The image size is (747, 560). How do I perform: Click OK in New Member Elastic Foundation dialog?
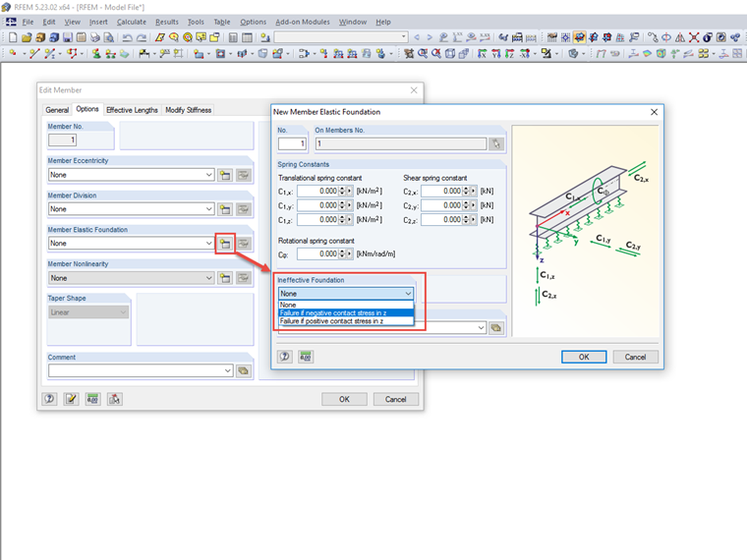tap(584, 357)
